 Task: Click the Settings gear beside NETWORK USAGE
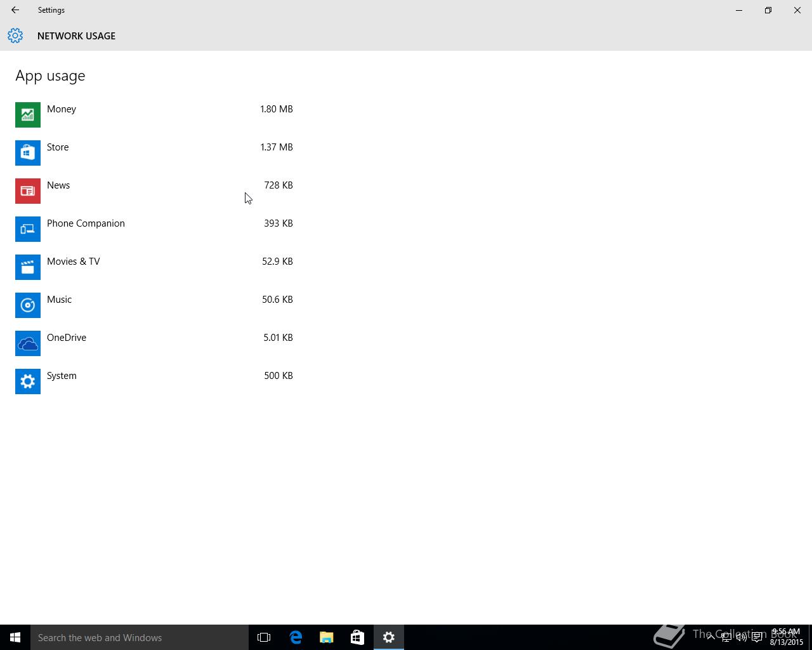[15, 36]
